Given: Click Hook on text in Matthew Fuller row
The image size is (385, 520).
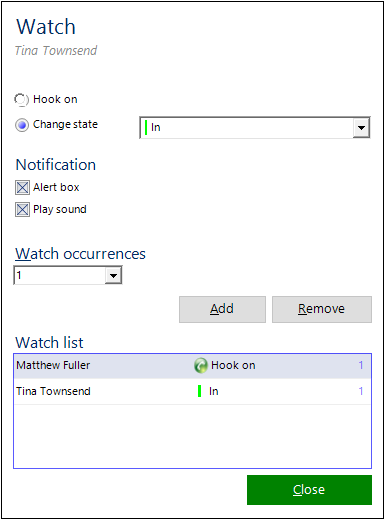Looking at the screenshot, I should tap(233, 365).
